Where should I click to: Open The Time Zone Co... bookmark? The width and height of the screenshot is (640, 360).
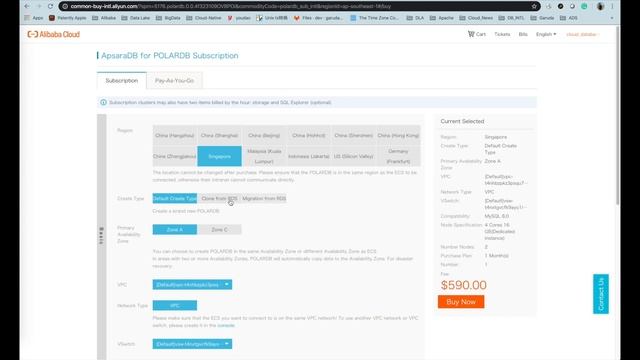pos(374,18)
